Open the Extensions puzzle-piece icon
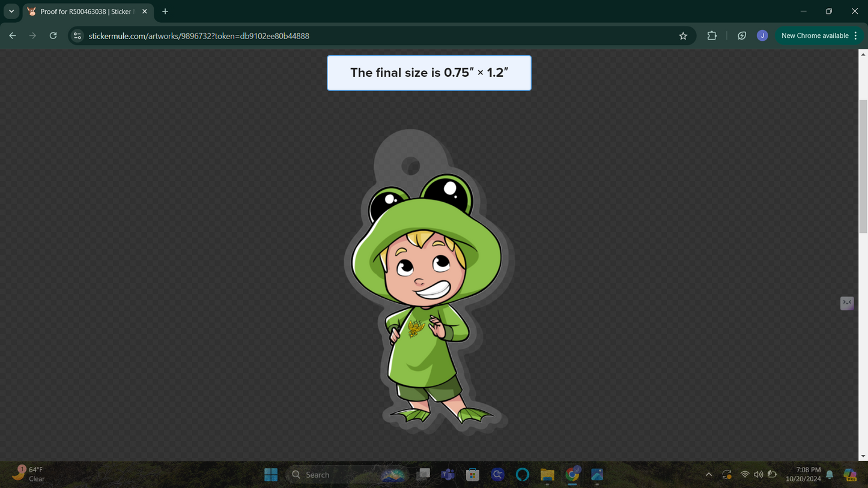Screen dimensions: 868x488 pos(711,35)
